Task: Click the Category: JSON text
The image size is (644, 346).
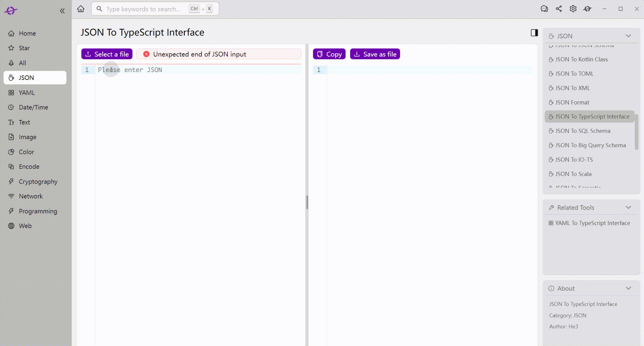Action: pos(568,315)
